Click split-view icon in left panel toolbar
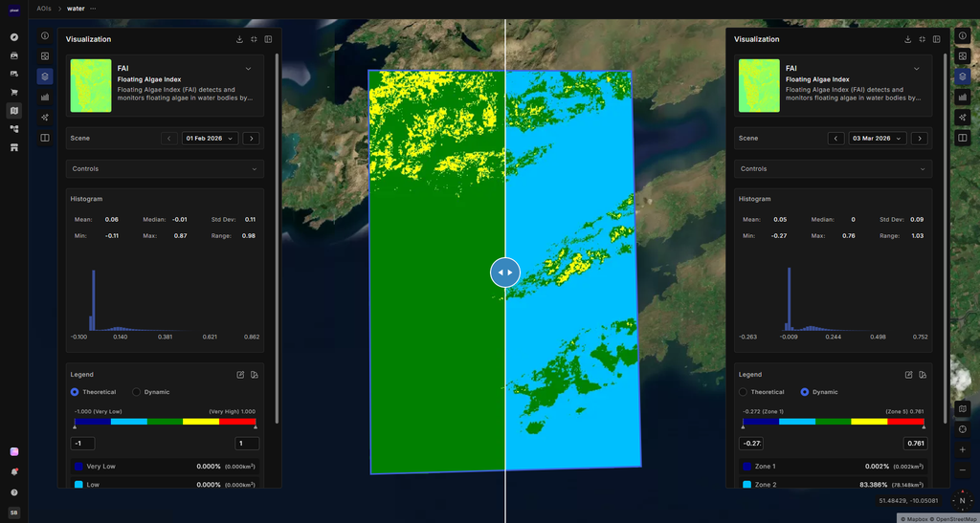Viewport: 980px width, 523px height. tap(45, 138)
